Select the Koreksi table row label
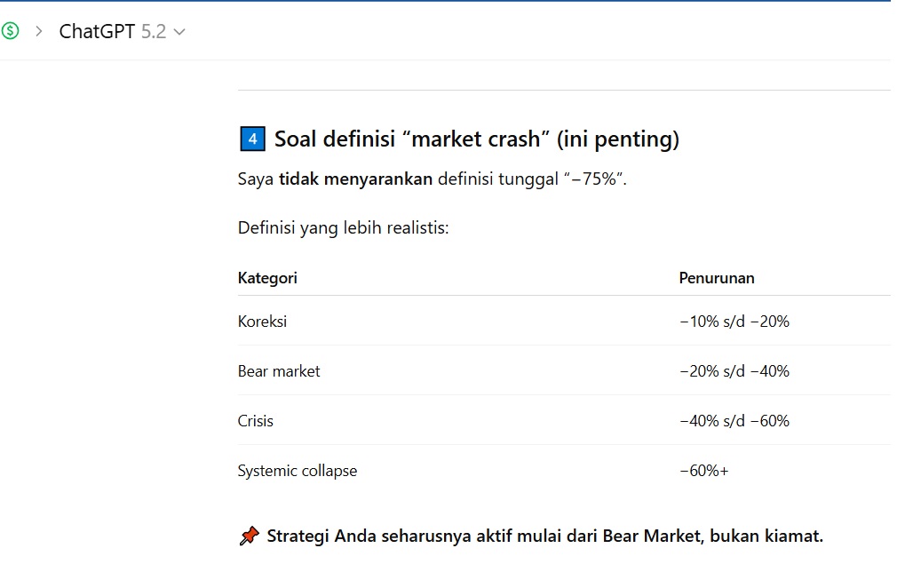Viewport: 897px width, 588px height. point(262,322)
